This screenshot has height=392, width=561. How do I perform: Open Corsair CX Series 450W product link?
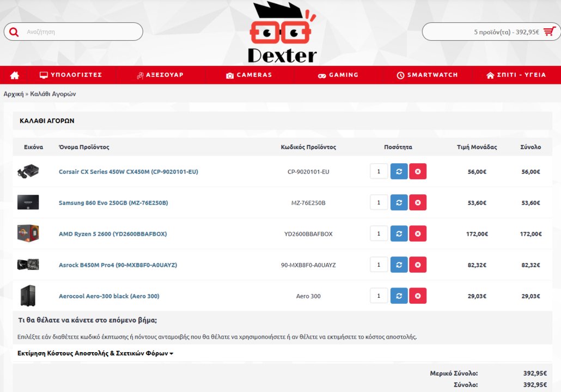tap(129, 171)
